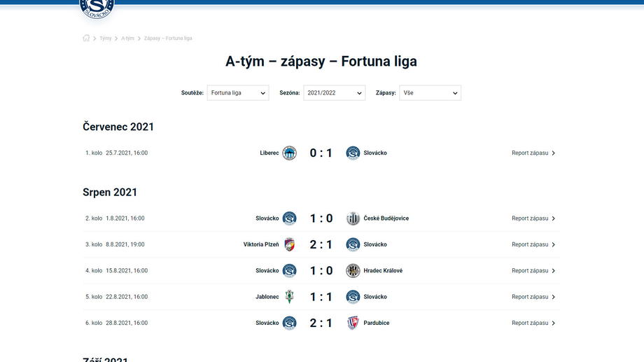This screenshot has width=644, height=362.
Task: Click the Hradec Králové team crest
Action: 353,271
